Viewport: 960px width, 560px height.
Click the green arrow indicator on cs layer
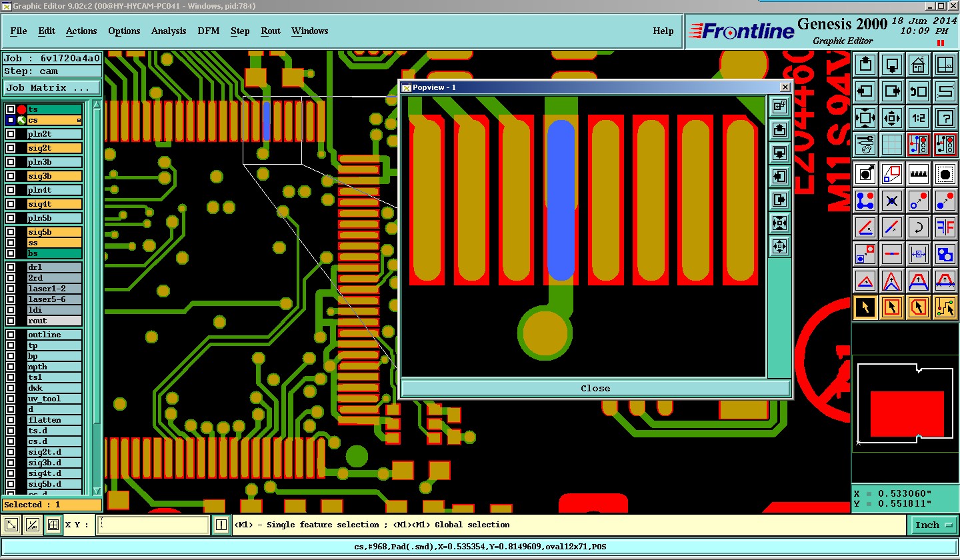tap(21, 120)
